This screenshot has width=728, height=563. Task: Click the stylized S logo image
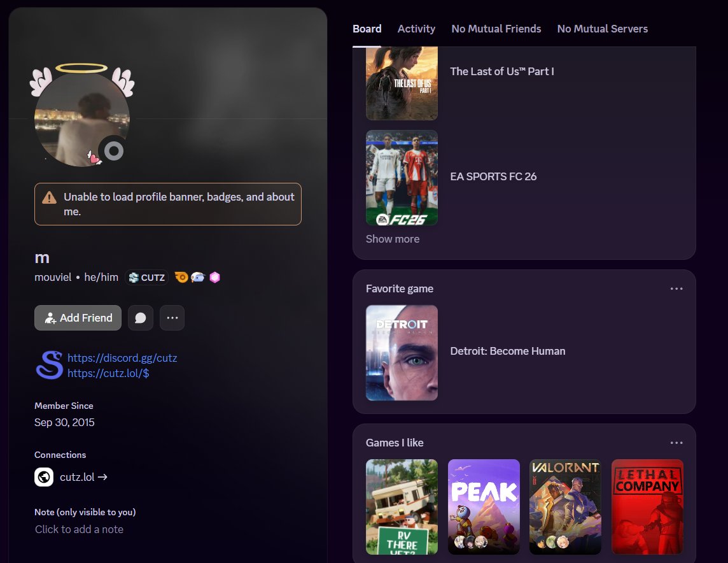point(49,365)
